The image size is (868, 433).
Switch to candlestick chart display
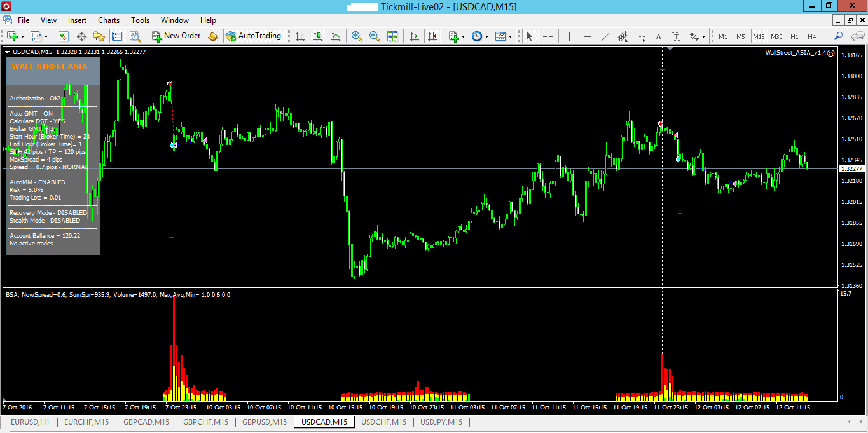pos(318,36)
